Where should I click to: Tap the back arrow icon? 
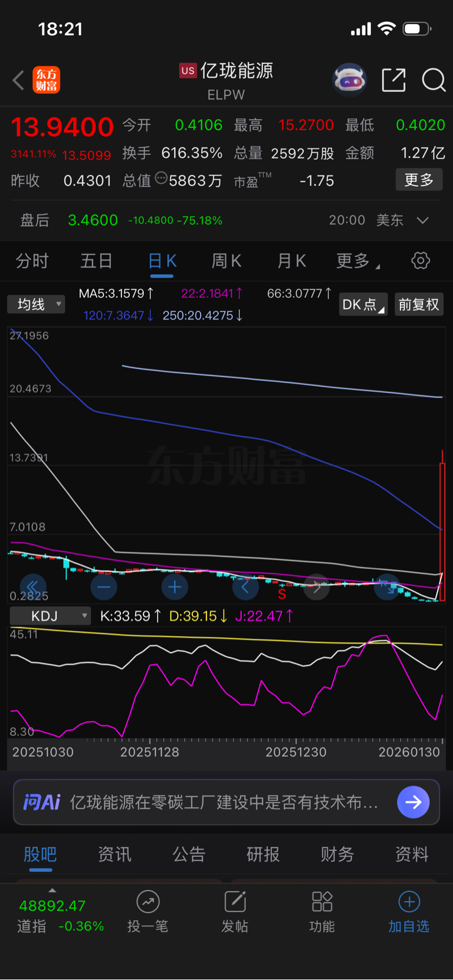[x=18, y=80]
